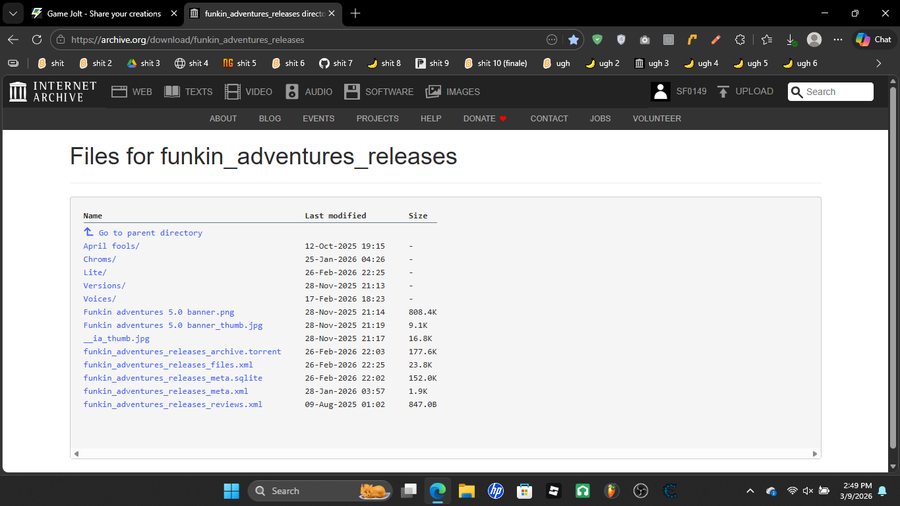
Task: Show hidden system tray icons
Action: point(750,491)
